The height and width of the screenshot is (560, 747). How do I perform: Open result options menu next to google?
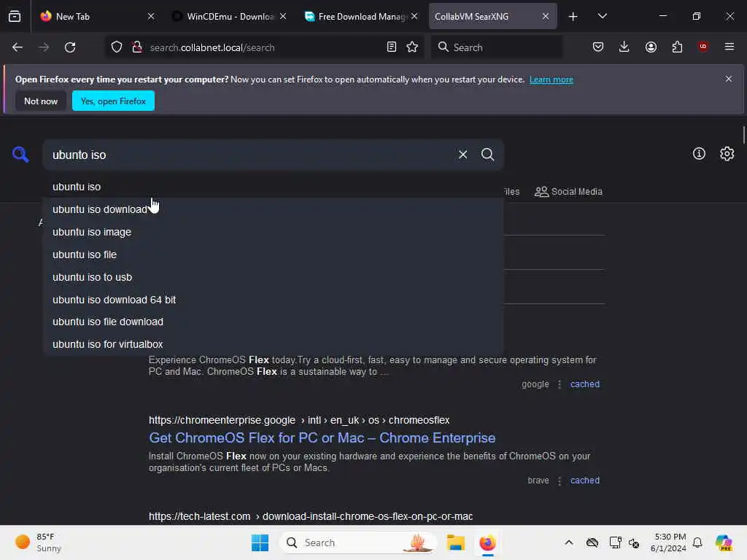click(560, 384)
